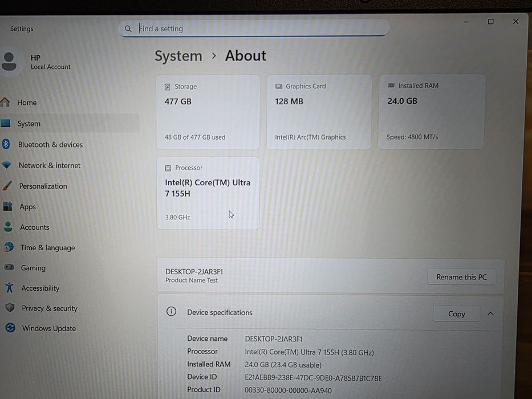Image resolution: width=532 pixels, height=399 pixels.
Task: Open the Installed RAM 24.0 GB card
Action: click(x=431, y=111)
